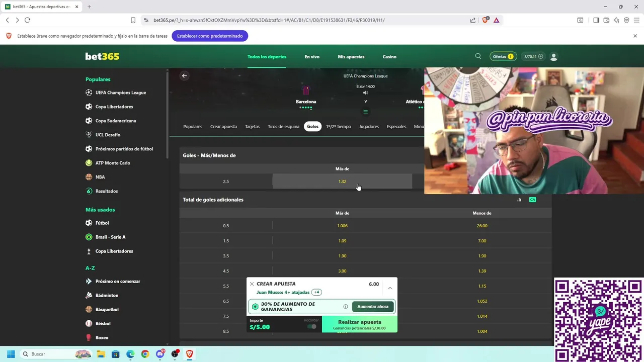Viewport: 644px width, 362px height.
Task: Dismiss the default browser notification bar
Action: click(635, 36)
